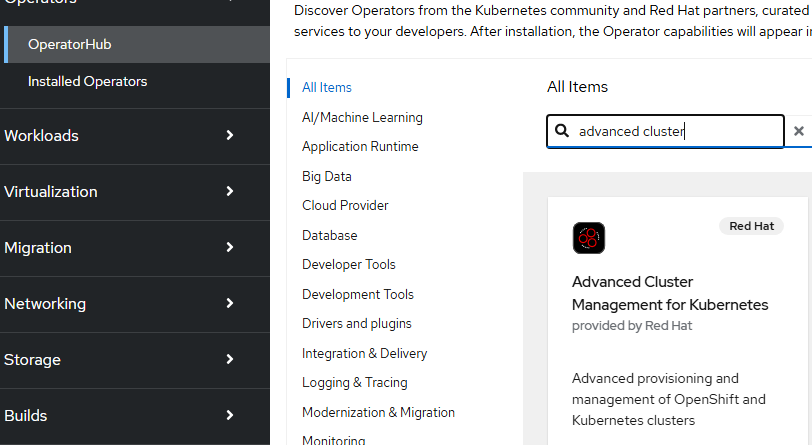Click the search box containing 'advanced cluster'
This screenshot has width=812, height=445.
[x=665, y=131]
